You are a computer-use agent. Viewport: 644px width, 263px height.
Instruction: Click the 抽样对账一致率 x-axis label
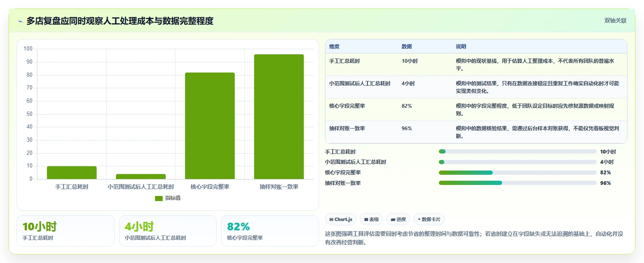279,187
